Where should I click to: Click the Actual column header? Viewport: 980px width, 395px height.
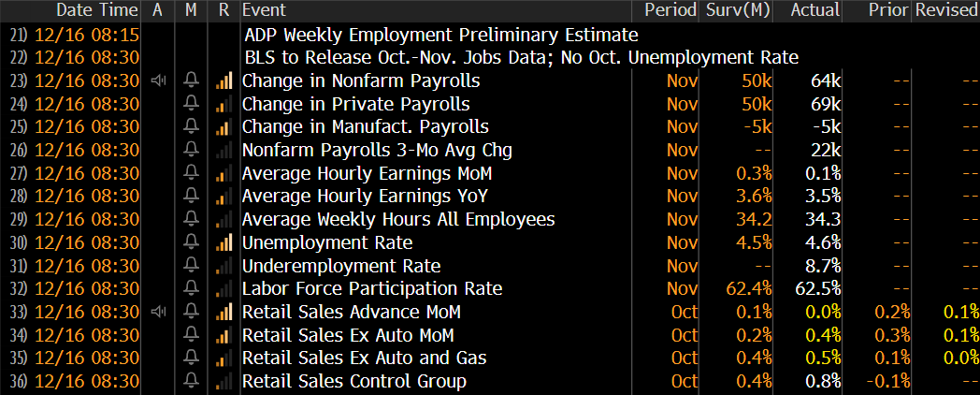click(x=815, y=10)
